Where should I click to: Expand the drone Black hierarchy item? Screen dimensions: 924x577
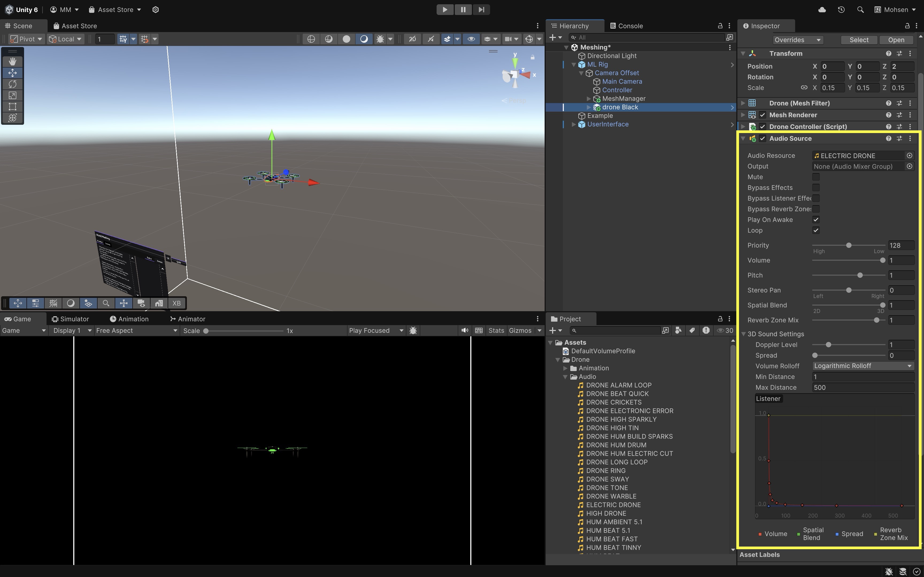click(x=588, y=107)
